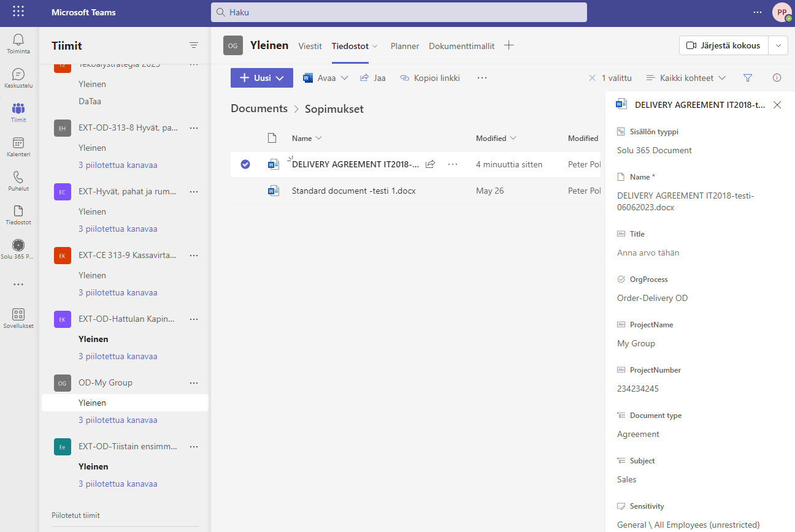
Task: Click Kopioi linkki copy link button
Action: 430,78
